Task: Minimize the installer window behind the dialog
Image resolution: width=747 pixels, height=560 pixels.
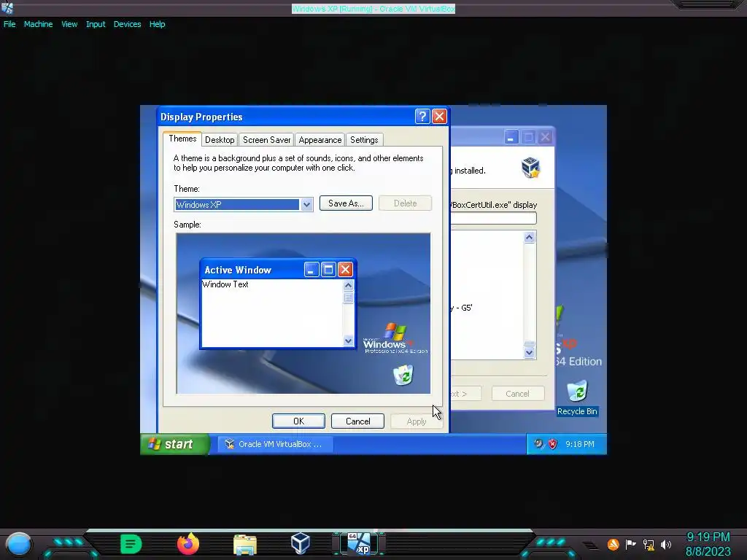Action: point(511,138)
